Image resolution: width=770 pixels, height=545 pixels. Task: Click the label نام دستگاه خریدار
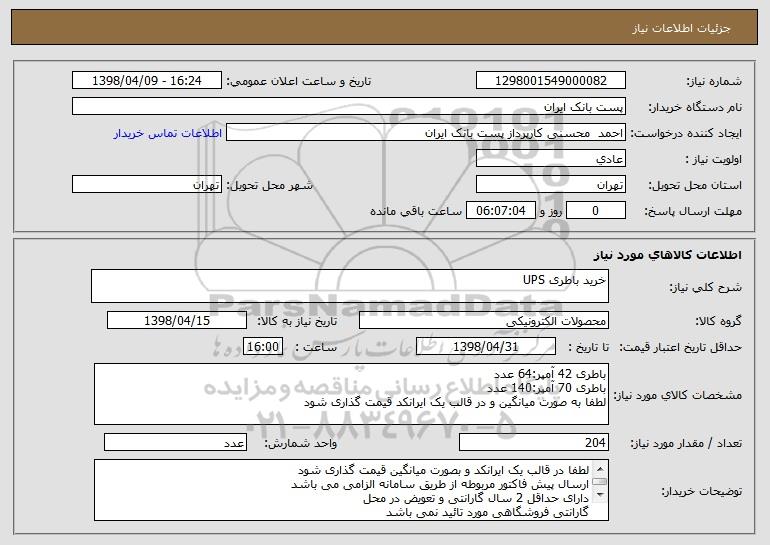pos(695,108)
